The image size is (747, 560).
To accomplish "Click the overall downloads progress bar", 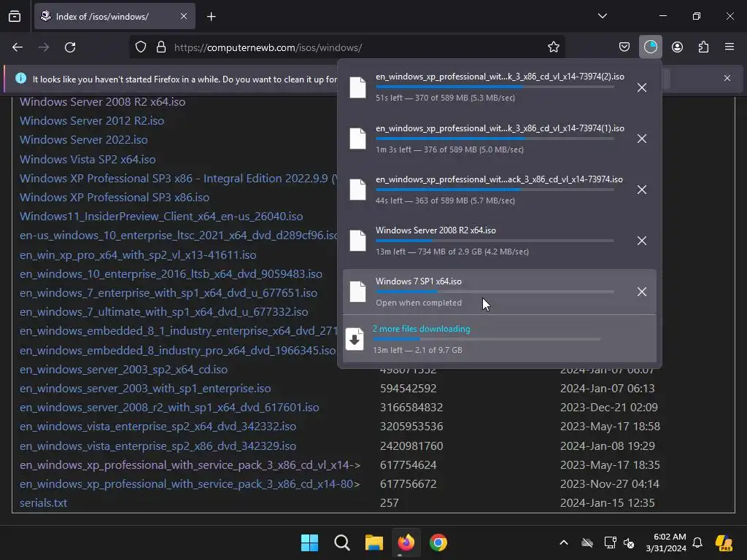I will point(487,339).
